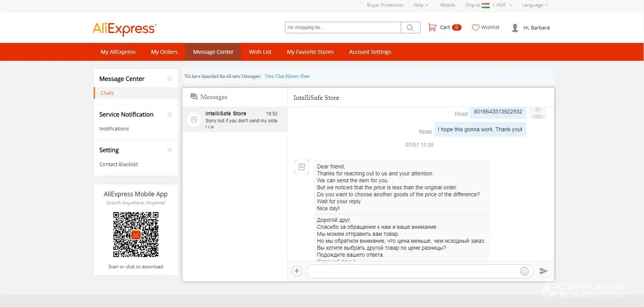
Task: Open the emoji picker smiley icon
Action: (524, 271)
